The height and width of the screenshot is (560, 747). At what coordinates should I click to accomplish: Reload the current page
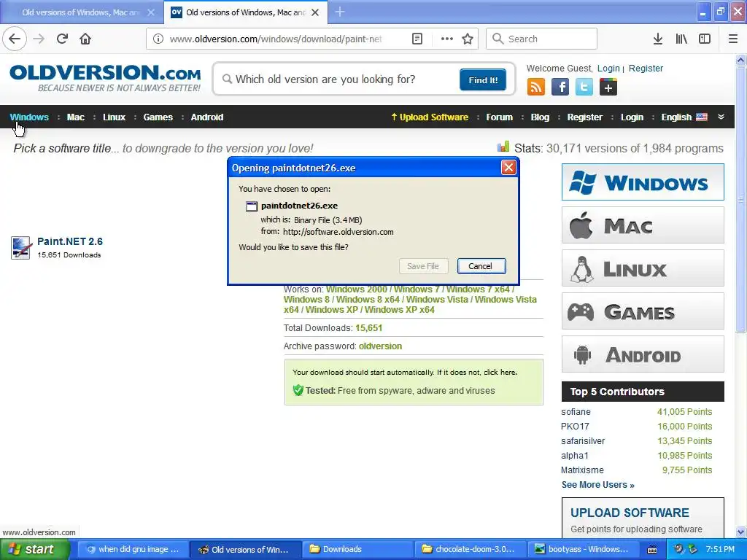[62, 39]
